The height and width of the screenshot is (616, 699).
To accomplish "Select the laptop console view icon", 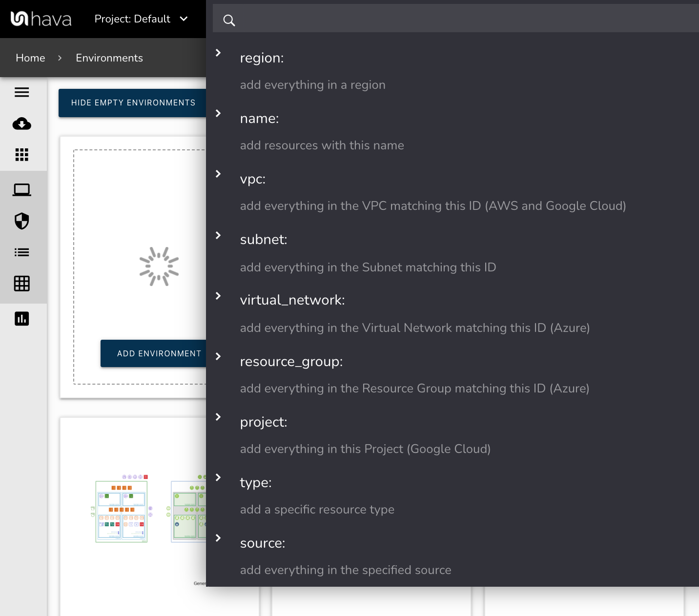I will (x=21, y=189).
